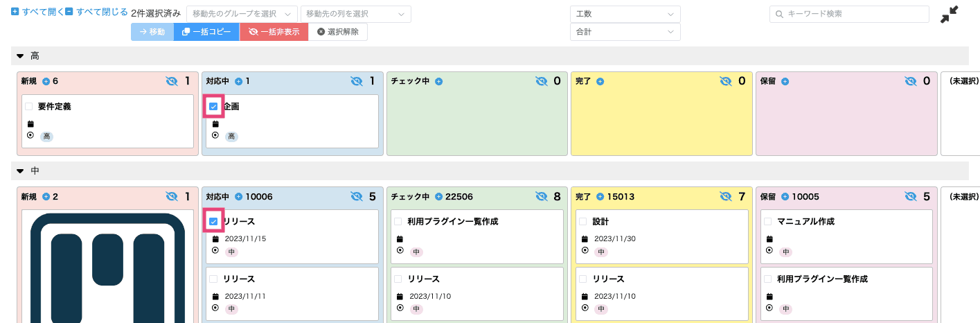Toggle hidden cards eye in 高 チェック中 column

pos(542,81)
